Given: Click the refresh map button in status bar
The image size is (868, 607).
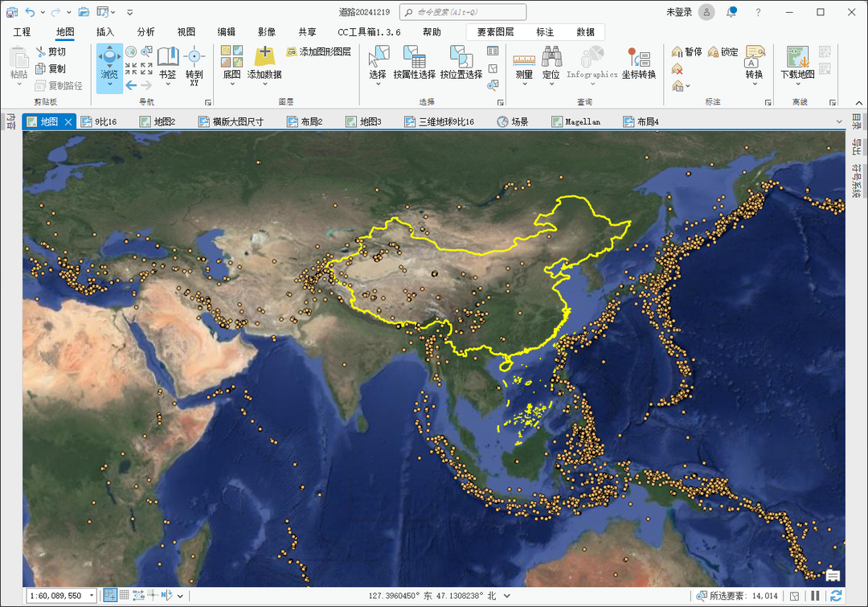Looking at the screenshot, I should click(836, 596).
